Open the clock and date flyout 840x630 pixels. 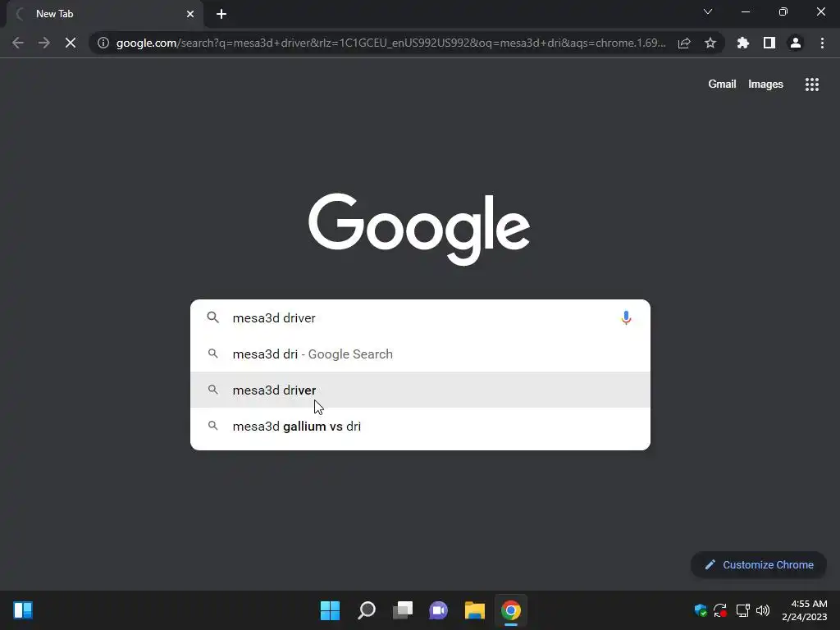(x=805, y=610)
